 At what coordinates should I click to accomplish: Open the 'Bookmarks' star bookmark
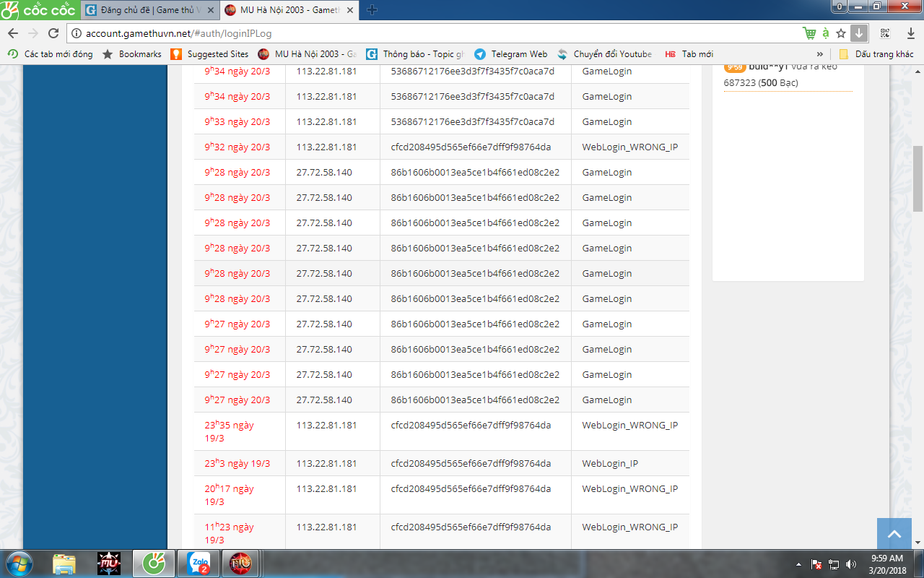pos(132,54)
